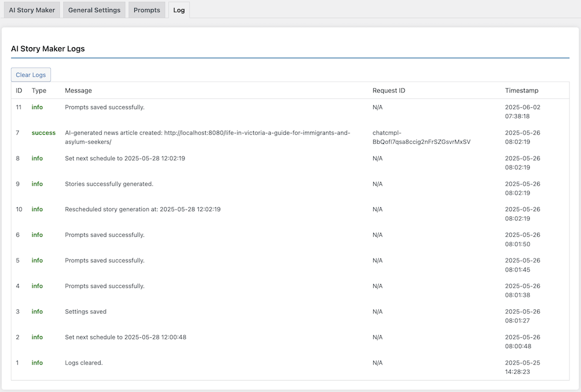Click the Timestamp column header

[x=522, y=90]
